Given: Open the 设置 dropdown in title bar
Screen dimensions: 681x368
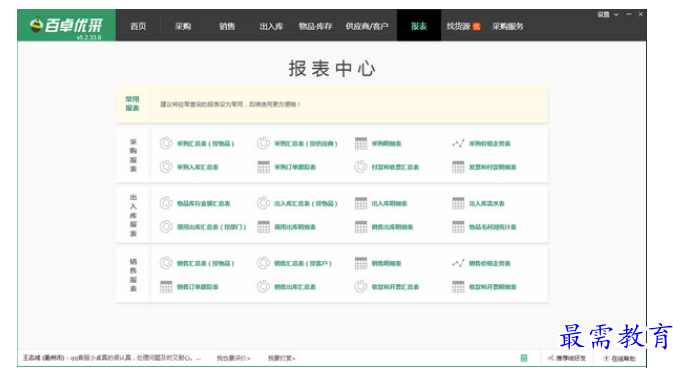Looking at the screenshot, I should (x=608, y=14).
